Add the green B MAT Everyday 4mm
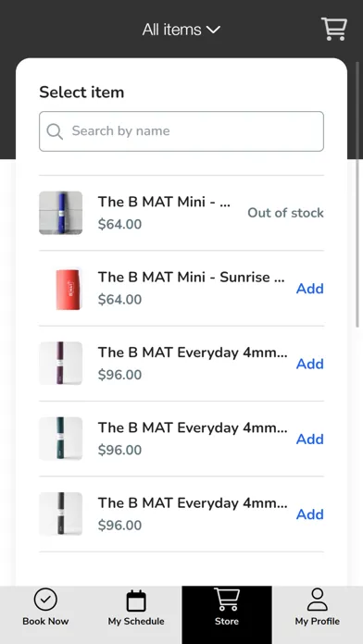The image size is (363, 644). pos(310,440)
